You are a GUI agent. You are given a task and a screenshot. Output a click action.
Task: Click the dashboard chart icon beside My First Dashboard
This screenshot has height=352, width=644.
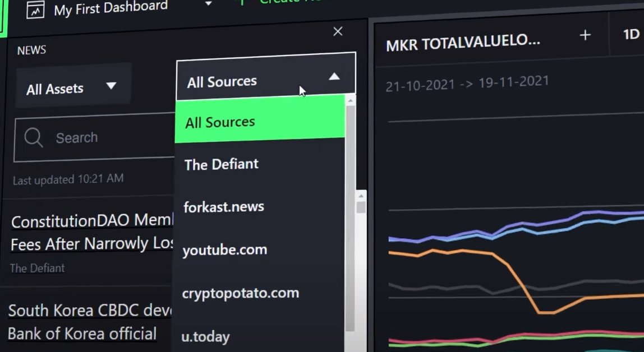pos(35,10)
